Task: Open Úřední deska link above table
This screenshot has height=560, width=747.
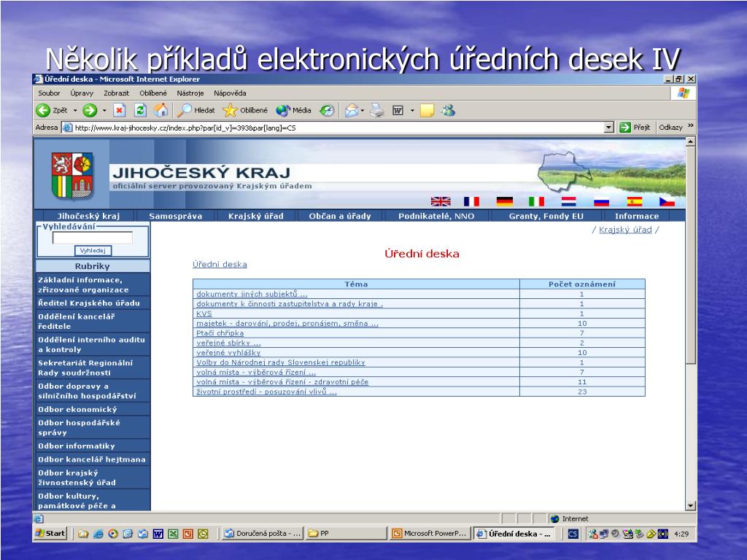Action: point(220,264)
